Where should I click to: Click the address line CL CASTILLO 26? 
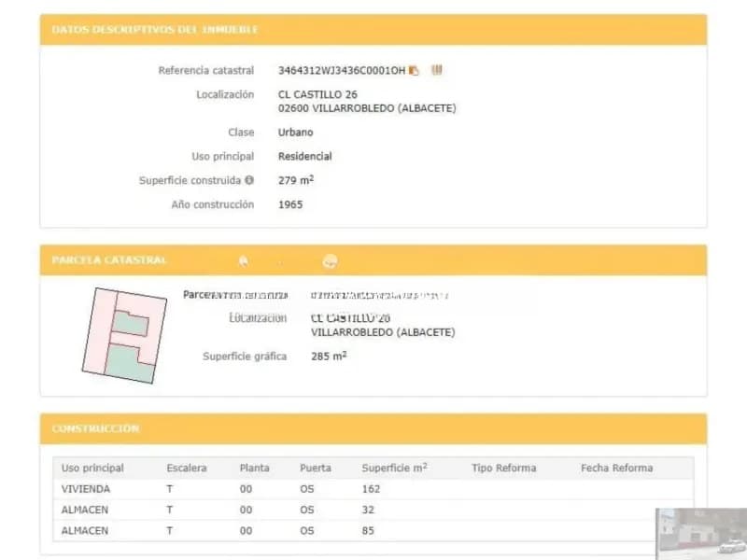pos(317,94)
